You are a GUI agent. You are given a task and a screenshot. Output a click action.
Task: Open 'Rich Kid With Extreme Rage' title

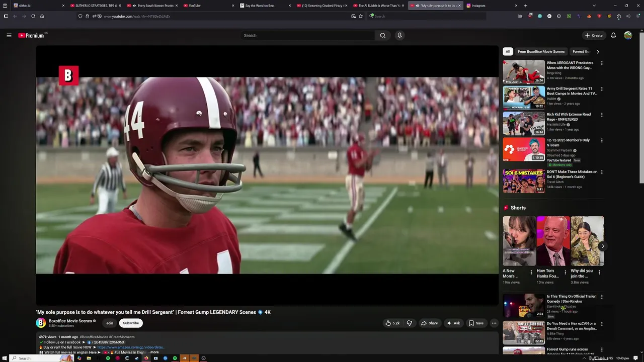pos(569,117)
